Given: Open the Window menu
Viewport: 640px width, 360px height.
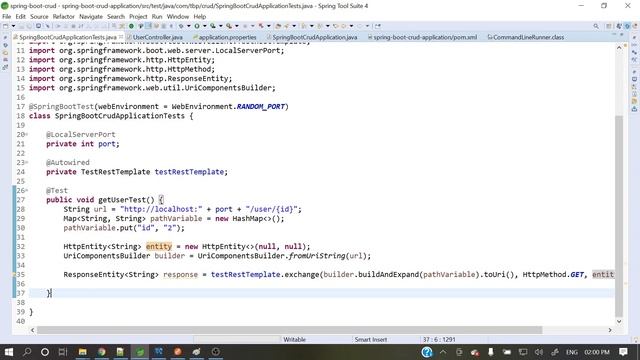Looking at the screenshot, I should (178, 17).
